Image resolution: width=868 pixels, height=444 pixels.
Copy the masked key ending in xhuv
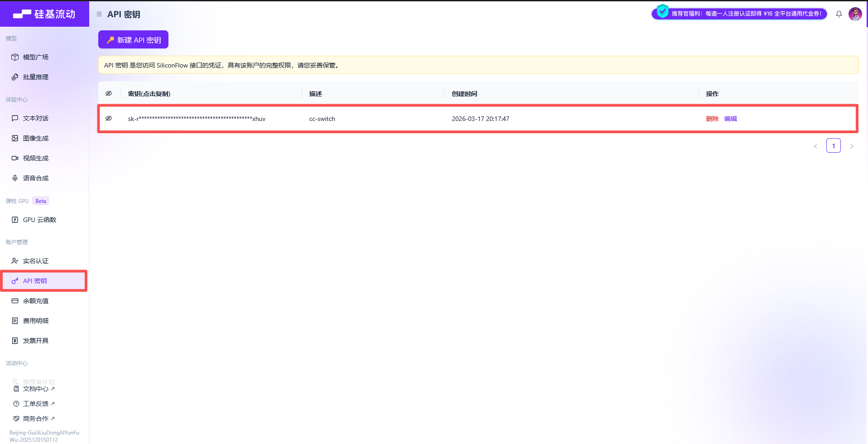(197, 119)
